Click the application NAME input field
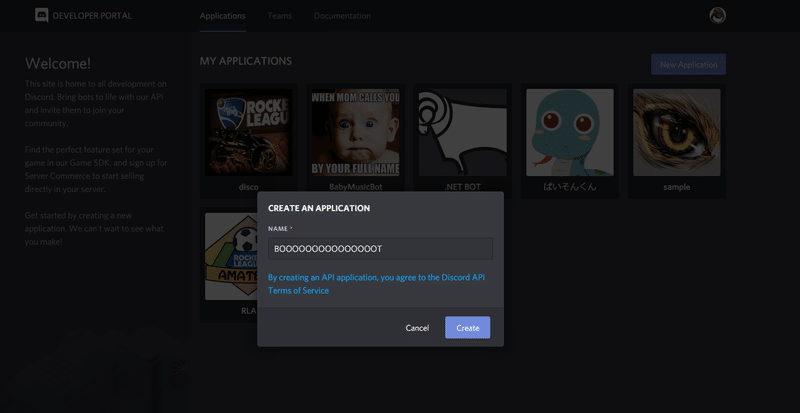This screenshot has height=413, width=800. (381, 249)
